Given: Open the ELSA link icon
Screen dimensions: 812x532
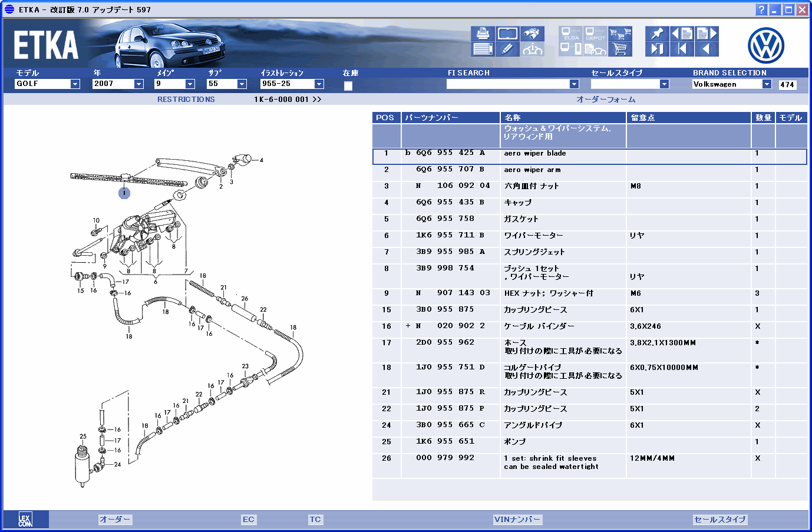Looking at the screenshot, I should click(x=570, y=34).
